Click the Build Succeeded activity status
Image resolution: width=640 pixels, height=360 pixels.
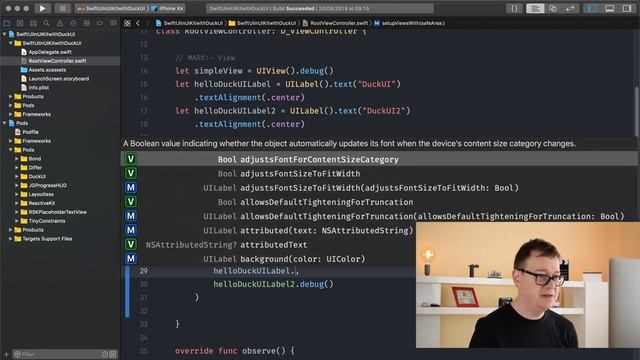[320, 8]
